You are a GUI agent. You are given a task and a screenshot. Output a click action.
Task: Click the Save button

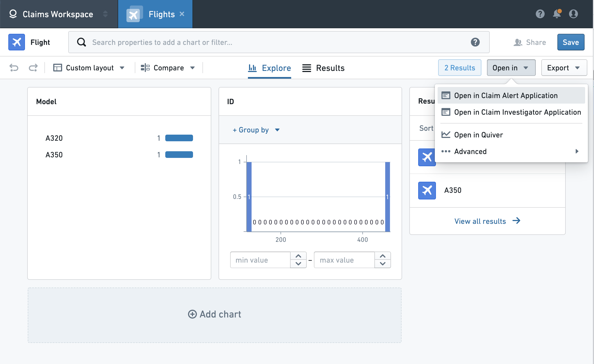(571, 42)
